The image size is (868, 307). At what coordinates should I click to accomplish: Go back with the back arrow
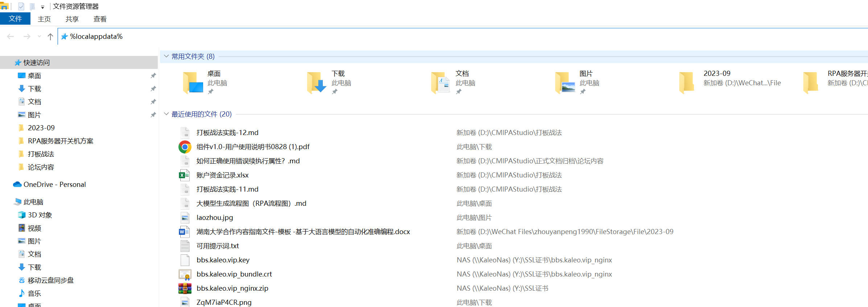pyautogui.click(x=11, y=36)
